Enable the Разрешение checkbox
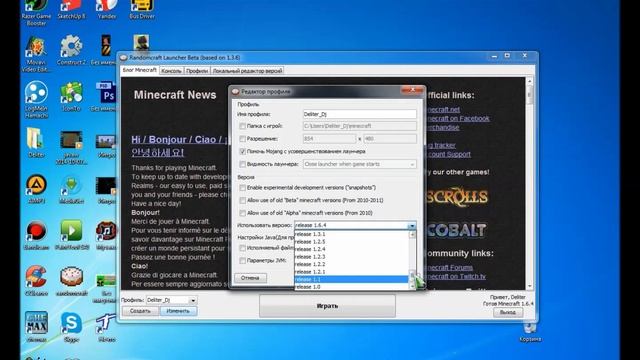The image size is (640, 360). pyautogui.click(x=242, y=139)
